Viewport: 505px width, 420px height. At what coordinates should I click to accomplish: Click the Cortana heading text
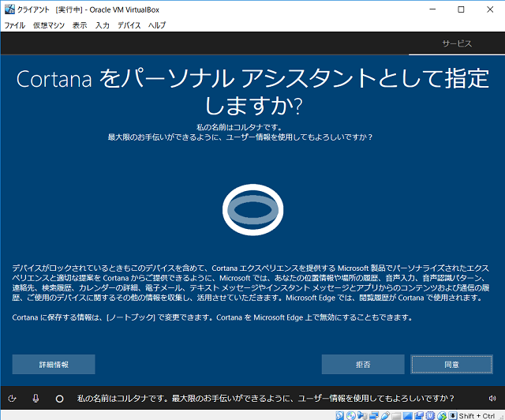click(x=252, y=92)
